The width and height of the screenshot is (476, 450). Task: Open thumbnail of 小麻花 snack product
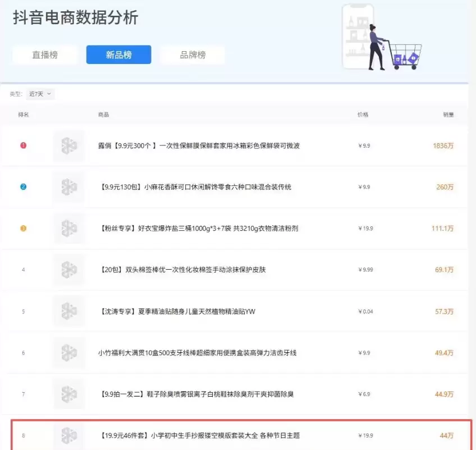(69, 187)
